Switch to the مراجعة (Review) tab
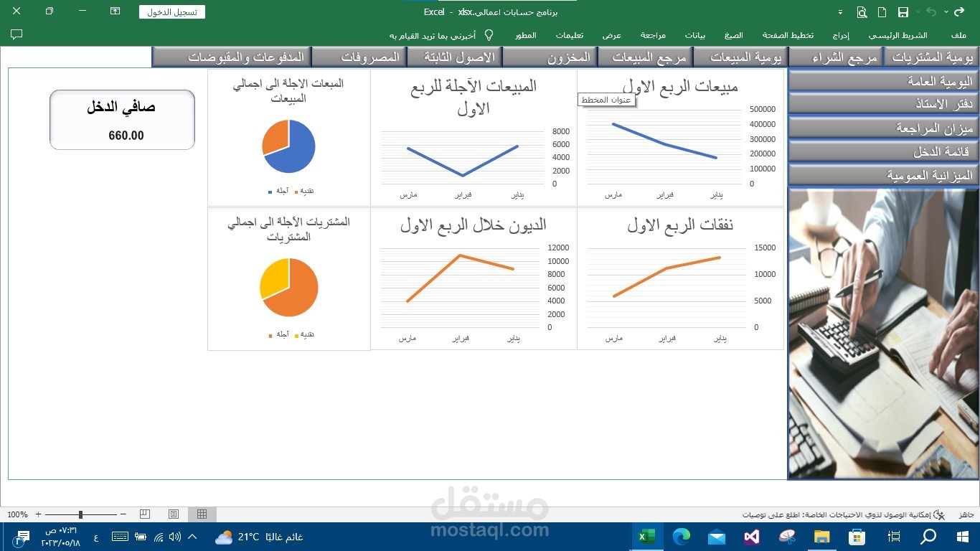Viewport: 980px width, 551px height. pyautogui.click(x=653, y=35)
